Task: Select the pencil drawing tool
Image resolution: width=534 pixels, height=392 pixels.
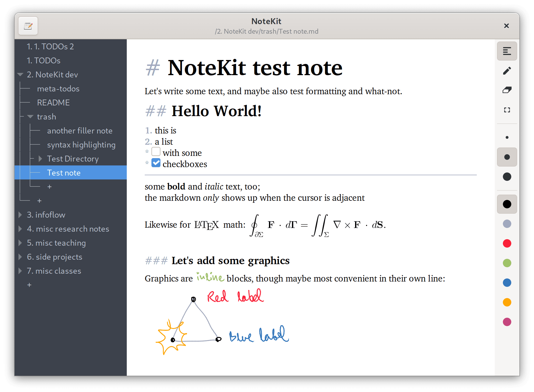Action: tap(507, 71)
